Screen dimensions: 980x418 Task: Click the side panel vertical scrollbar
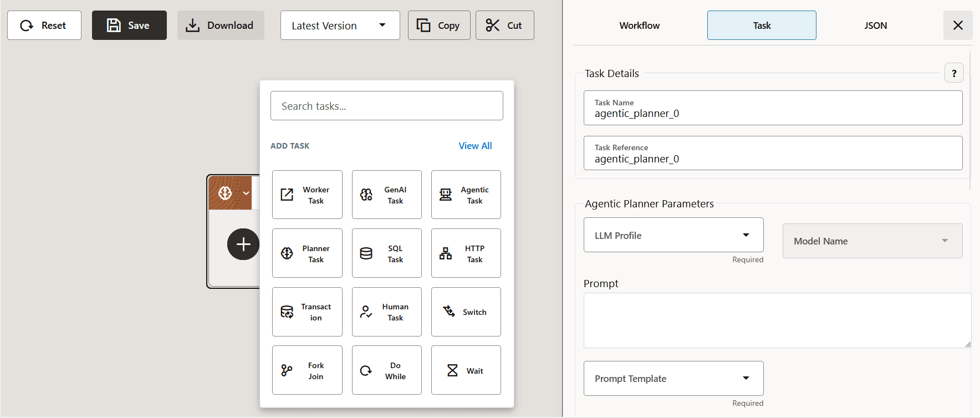click(970, 120)
